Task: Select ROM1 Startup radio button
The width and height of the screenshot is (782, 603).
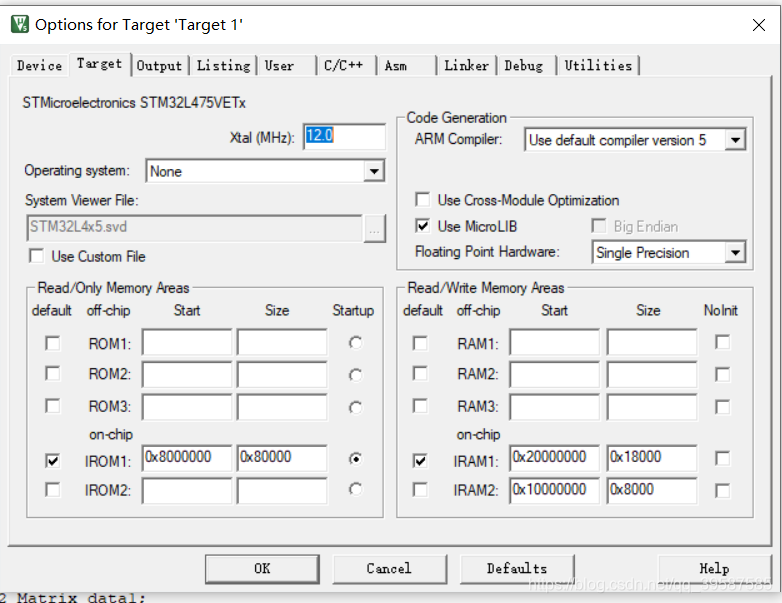Action: point(355,343)
